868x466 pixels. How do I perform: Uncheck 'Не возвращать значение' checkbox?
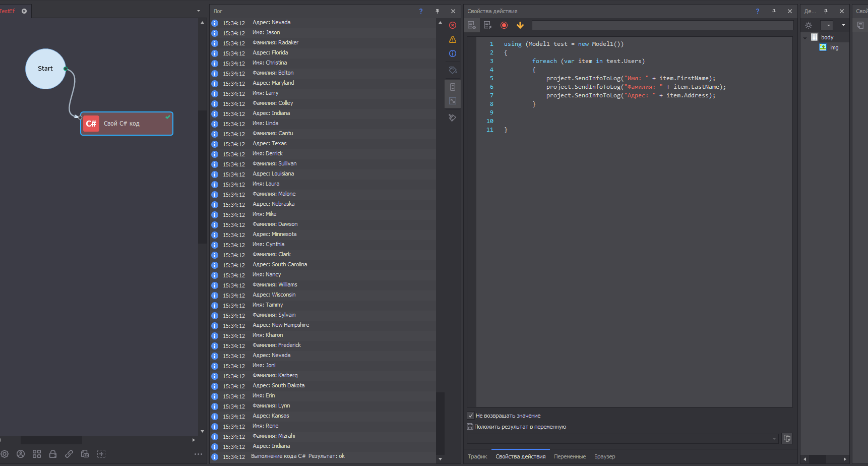(471, 416)
